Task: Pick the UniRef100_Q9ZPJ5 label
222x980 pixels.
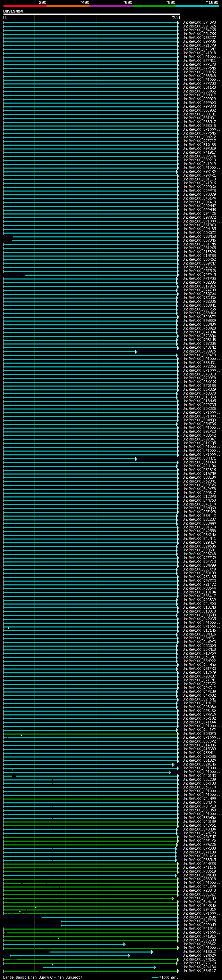Action: [x=199, y=275]
